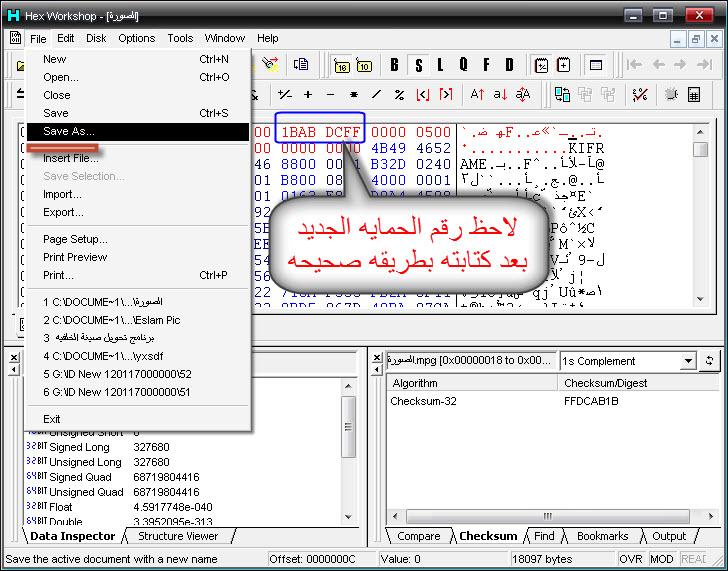Click the shift left red bracket icon

click(x=422, y=95)
